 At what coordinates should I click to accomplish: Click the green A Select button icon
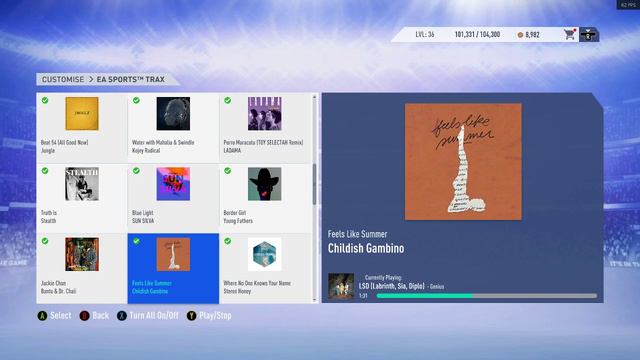pos(42,316)
